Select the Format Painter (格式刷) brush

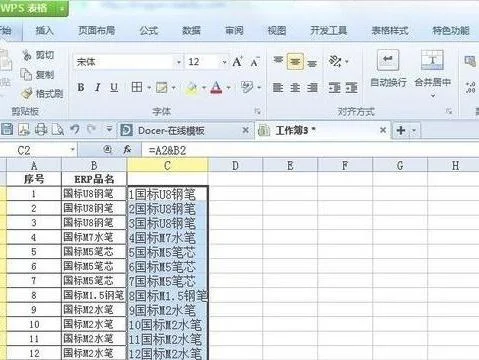pos(27,94)
